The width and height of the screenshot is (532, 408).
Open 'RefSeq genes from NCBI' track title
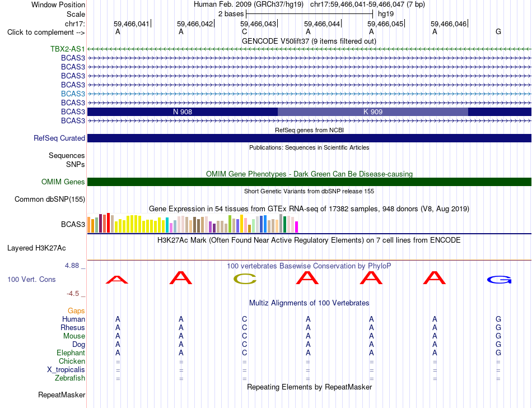click(310, 130)
